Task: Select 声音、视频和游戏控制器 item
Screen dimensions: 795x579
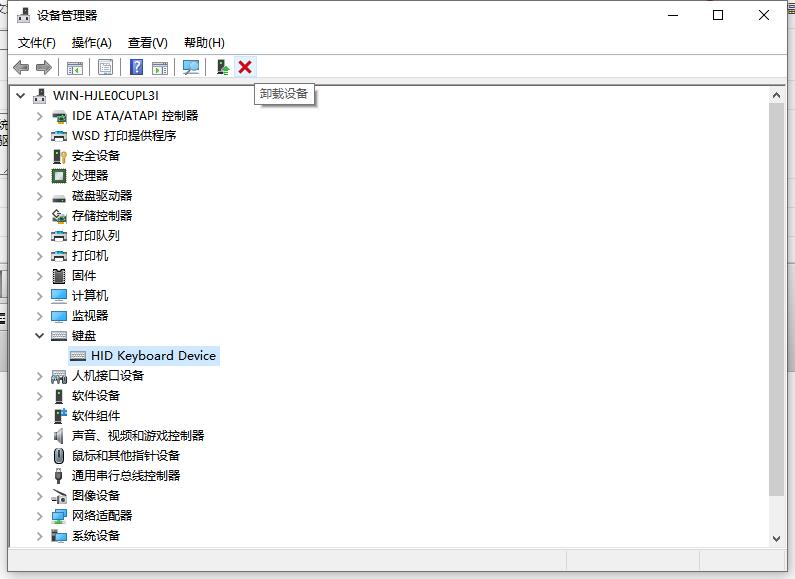Action: point(137,436)
